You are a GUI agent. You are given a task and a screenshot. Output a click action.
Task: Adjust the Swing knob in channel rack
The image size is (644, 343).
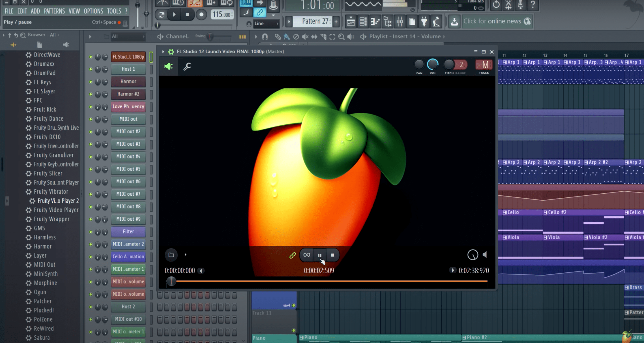click(x=210, y=37)
